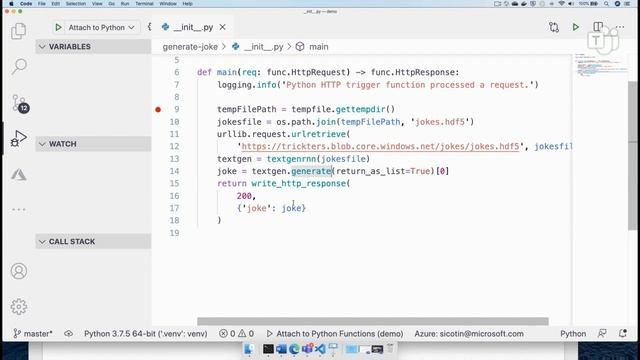Open Microsoft Teams from the Dock
This screenshot has width=640, height=360.
point(307,349)
